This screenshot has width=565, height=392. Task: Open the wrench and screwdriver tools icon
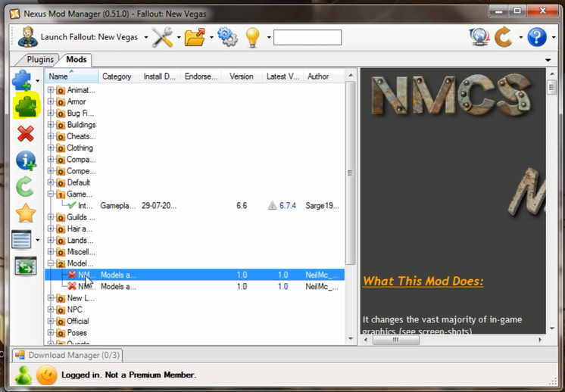tap(162, 37)
